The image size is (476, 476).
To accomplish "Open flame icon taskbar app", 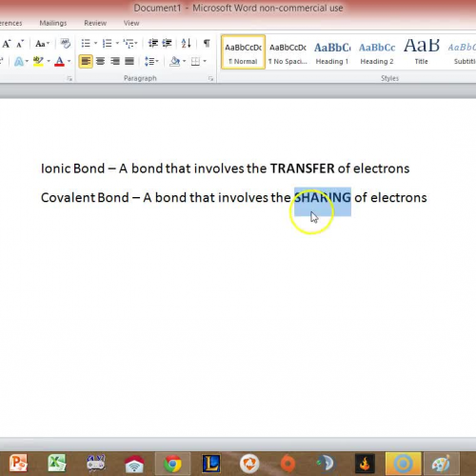I will coord(365,464).
